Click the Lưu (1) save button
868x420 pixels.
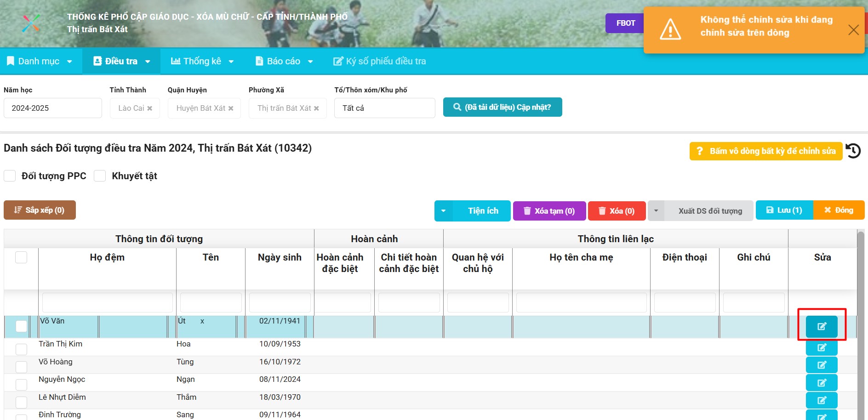784,210
